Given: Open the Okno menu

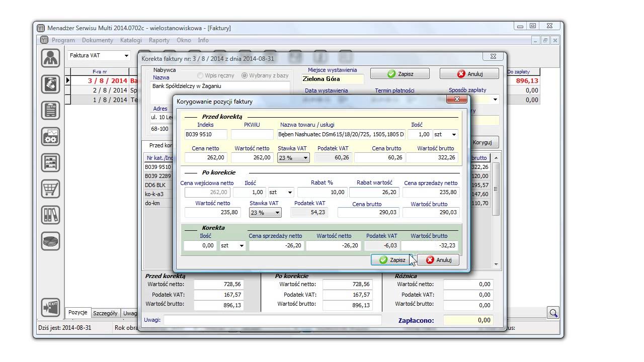Looking at the screenshot, I should (184, 40).
